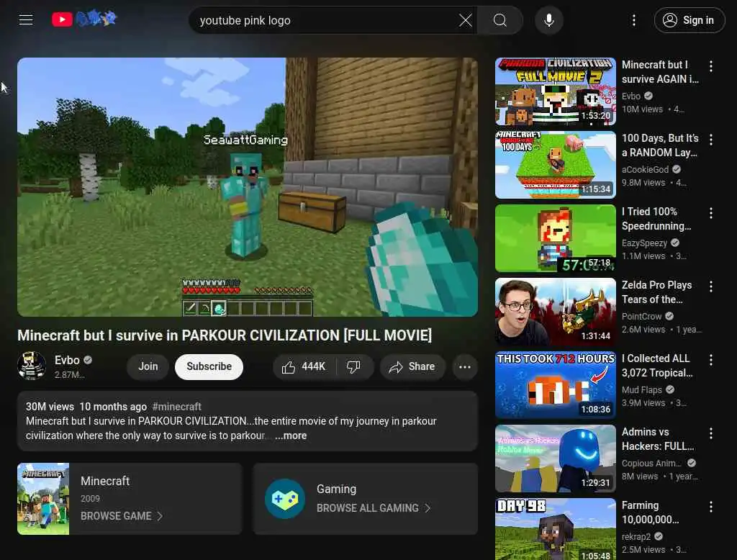Open options for 'I Tried 100% Speedrunning'

(x=711, y=213)
